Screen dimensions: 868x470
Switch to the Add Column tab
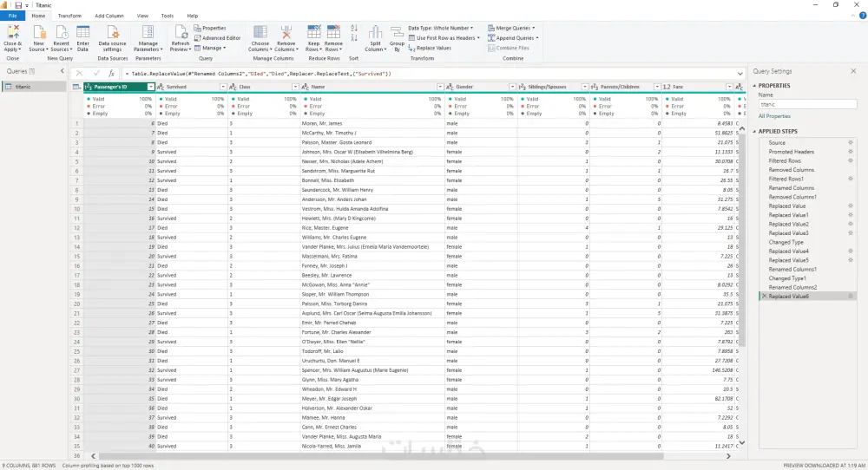click(x=109, y=16)
